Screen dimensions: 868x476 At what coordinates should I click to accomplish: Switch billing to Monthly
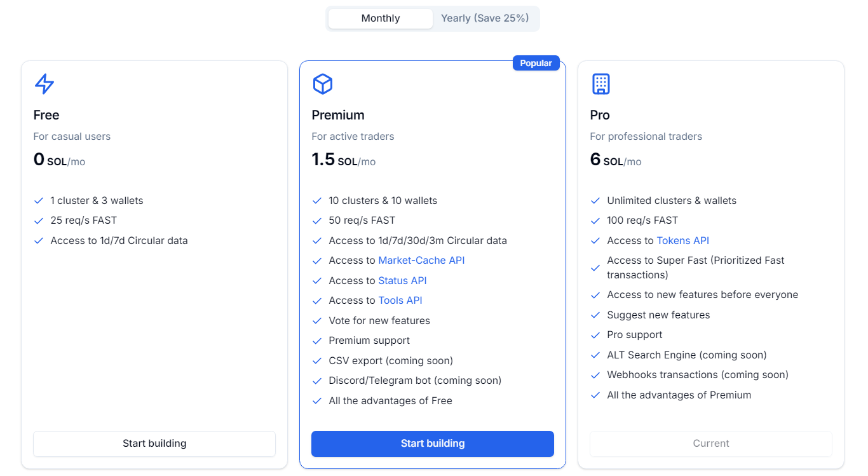pyautogui.click(x=380, y=18)
